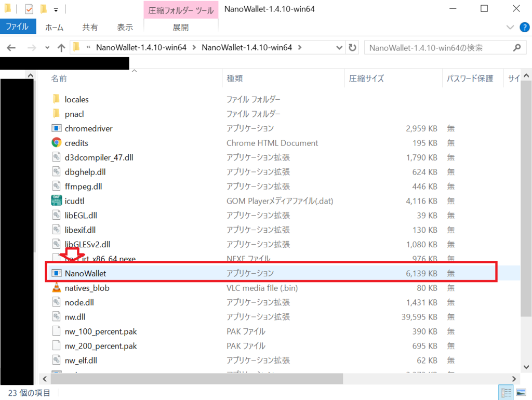
Task: Click the nw.dll file icon
Action: click(56, 316)
